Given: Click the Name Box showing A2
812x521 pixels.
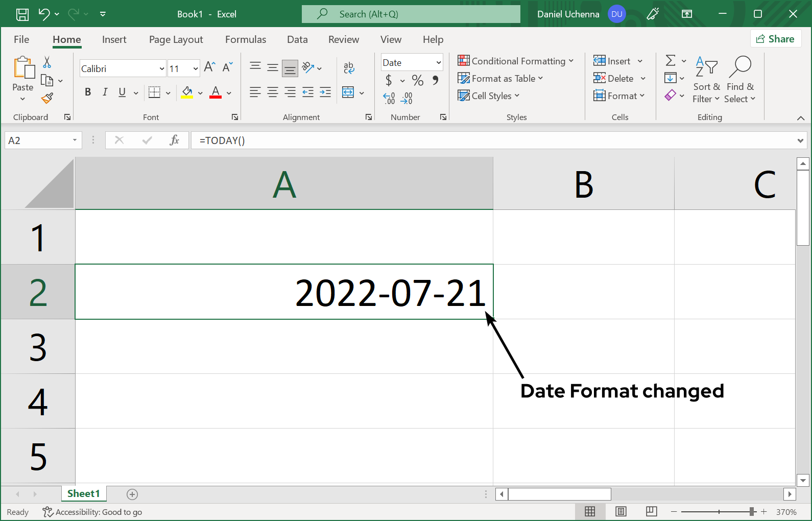Looking at the screenshot, I should point(38,140).
